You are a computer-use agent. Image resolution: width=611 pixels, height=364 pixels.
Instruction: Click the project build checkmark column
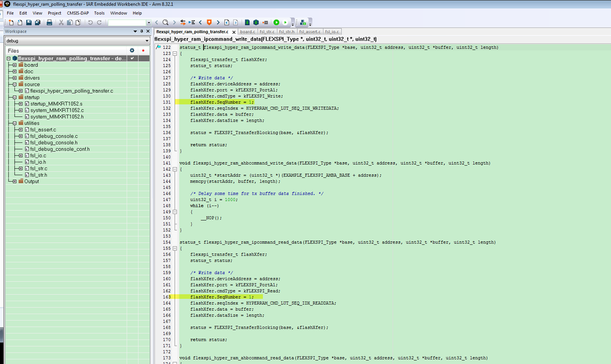pyautogui.click(x=133, y=58)
